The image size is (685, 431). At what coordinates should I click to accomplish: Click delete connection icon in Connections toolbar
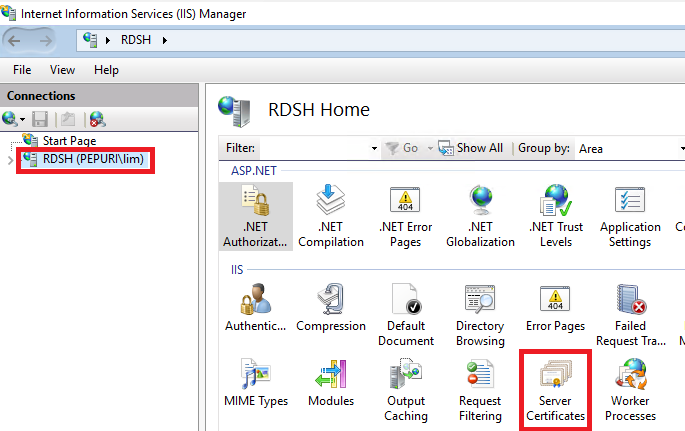(97, 119)
